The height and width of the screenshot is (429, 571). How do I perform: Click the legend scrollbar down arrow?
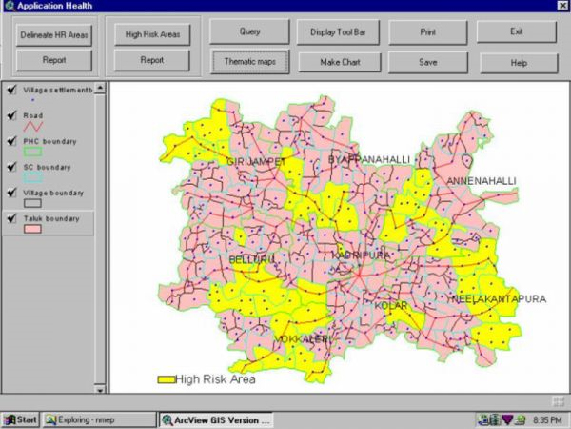(100, 390)
